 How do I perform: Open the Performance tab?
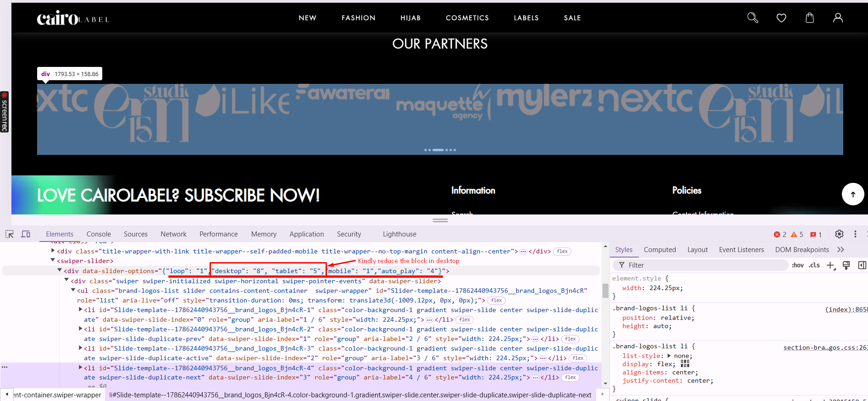[x=219, y=234]
